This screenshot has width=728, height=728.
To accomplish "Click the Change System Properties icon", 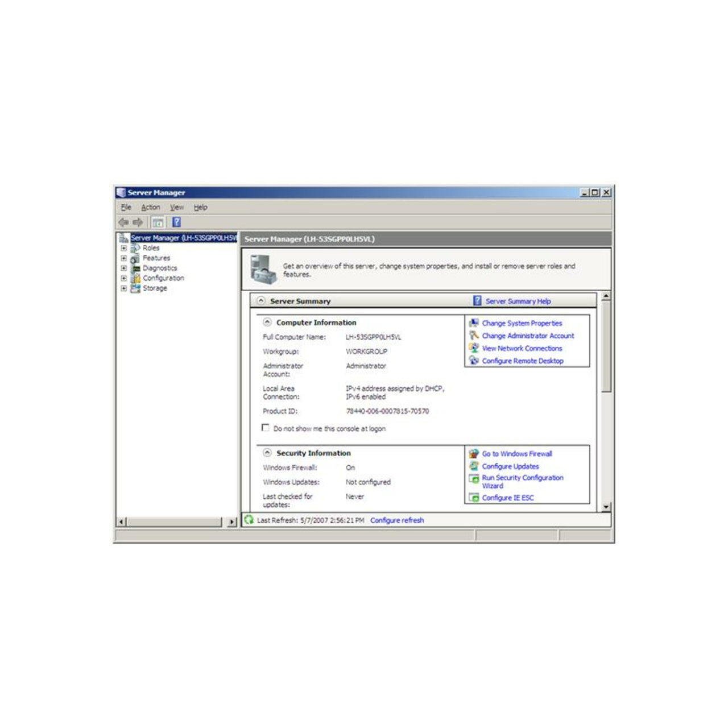I will 474,323.
